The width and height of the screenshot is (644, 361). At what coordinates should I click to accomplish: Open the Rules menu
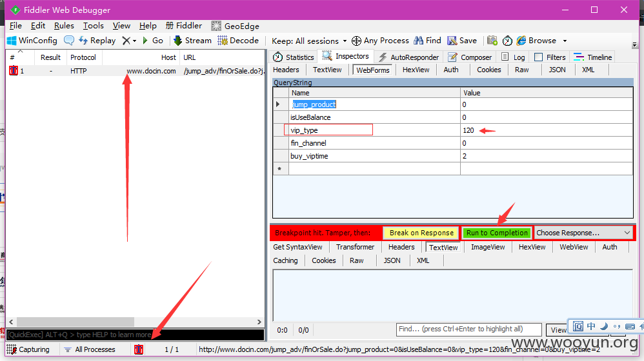pyautogui.click(x=64, y=26)
